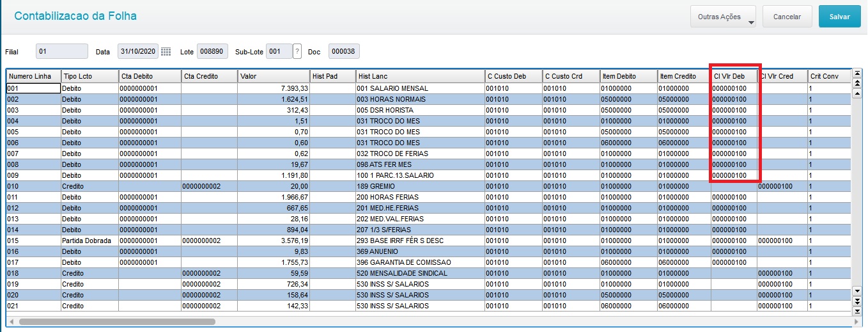Click the value 158,64 in row 020
The height and width of the screenshot is (332, 868).
click(x=274, y=295)
